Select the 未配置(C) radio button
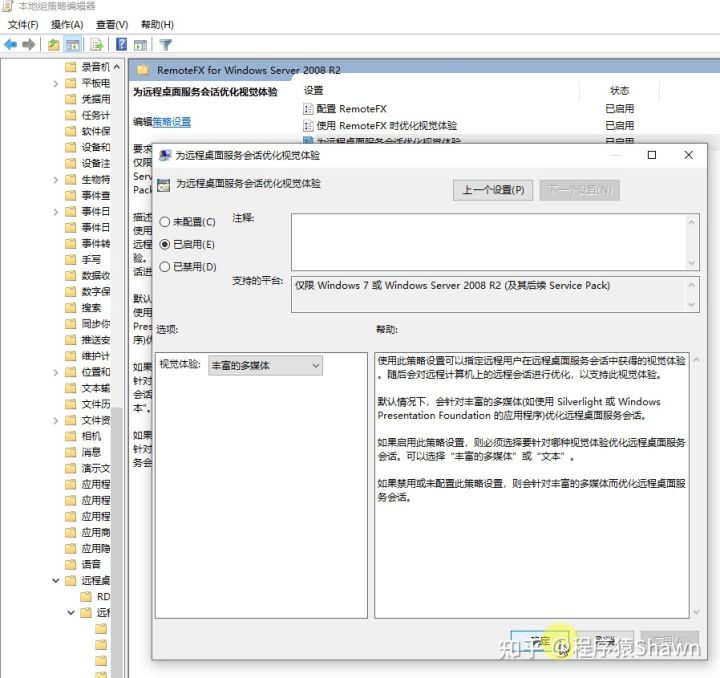Image resolution: width=720 pixels, height=678 pixels. click(x=165, y=222)
